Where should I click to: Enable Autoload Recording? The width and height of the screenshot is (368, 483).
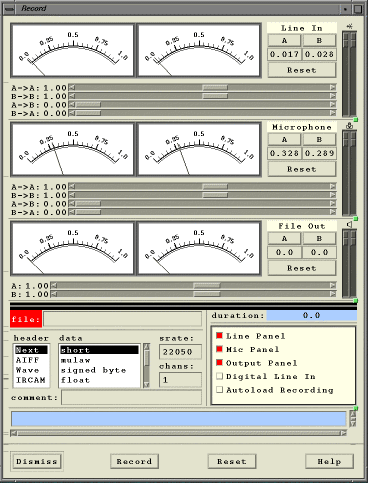(x=219, y=389)
